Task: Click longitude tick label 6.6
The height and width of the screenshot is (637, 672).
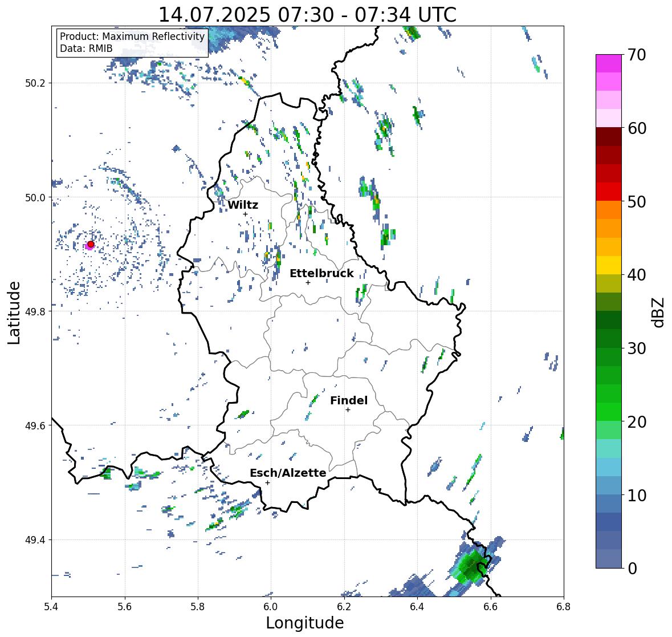Action: point(491,607)
